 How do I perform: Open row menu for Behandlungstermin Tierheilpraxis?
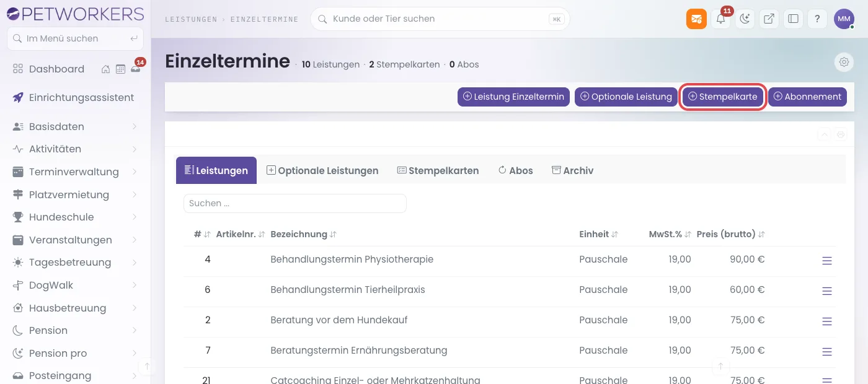point(826,291)
